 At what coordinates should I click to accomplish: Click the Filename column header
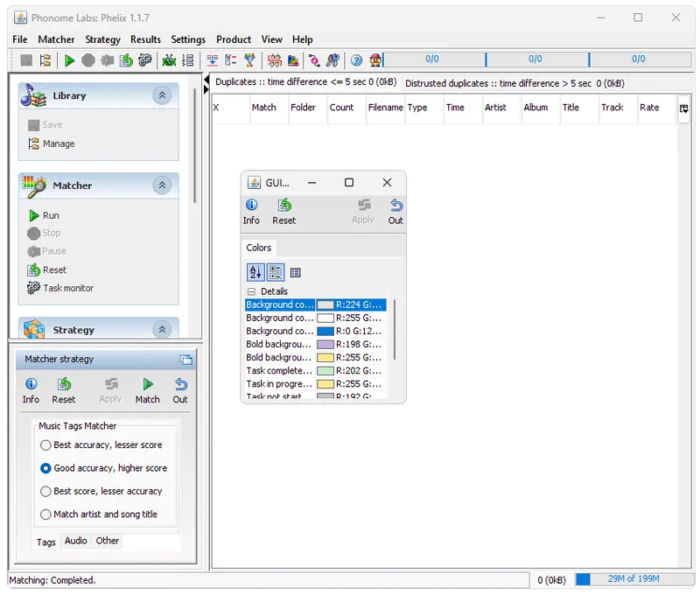click(385, 108)
